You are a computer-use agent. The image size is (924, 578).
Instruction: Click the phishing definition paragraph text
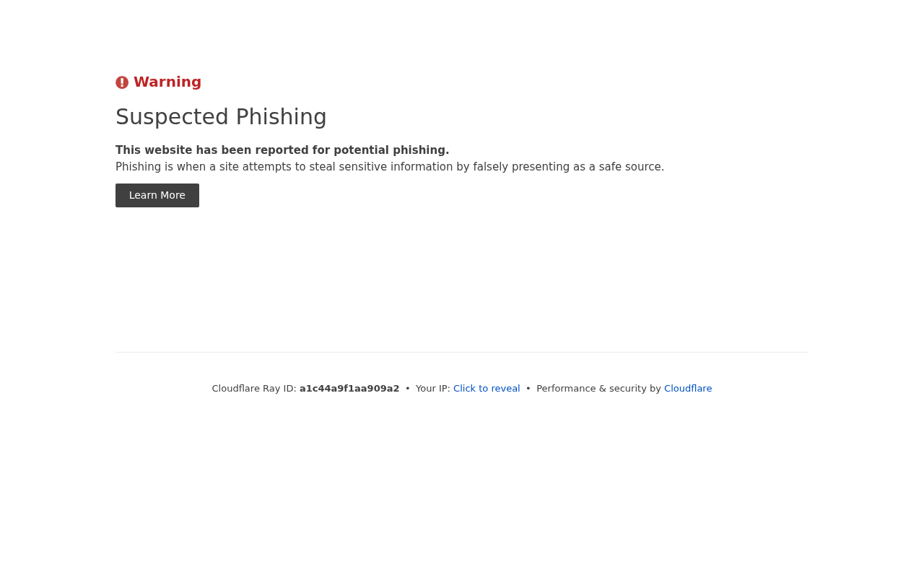pyautogui.click(x=390, y=167)
